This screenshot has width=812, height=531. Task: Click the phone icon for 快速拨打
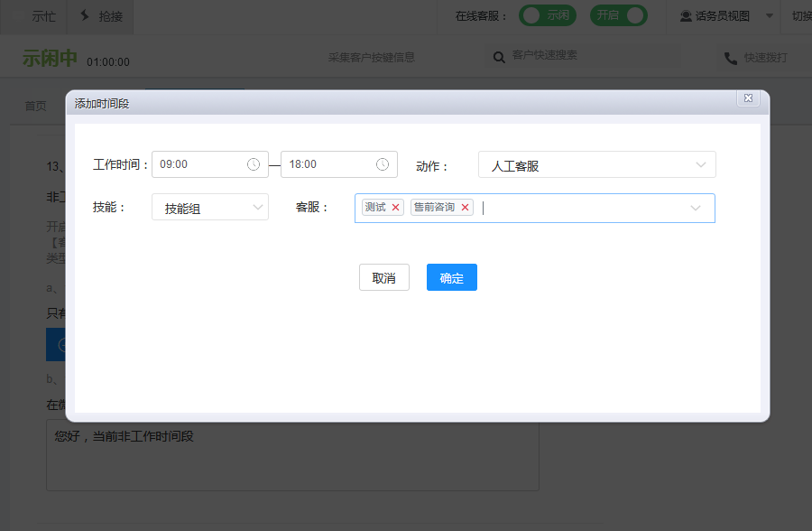click(731, 58)
